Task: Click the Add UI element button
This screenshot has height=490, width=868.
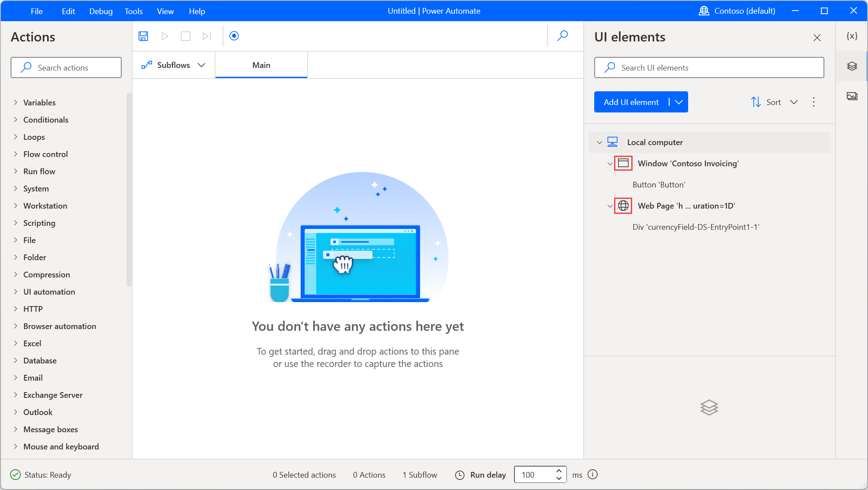Action: point(631,102)
